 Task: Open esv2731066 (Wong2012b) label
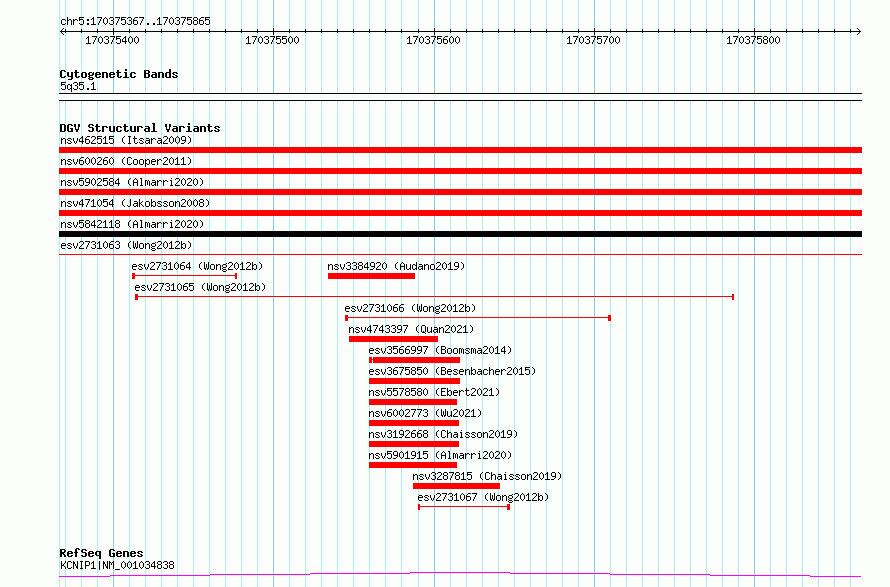click(x=410, y=308)
